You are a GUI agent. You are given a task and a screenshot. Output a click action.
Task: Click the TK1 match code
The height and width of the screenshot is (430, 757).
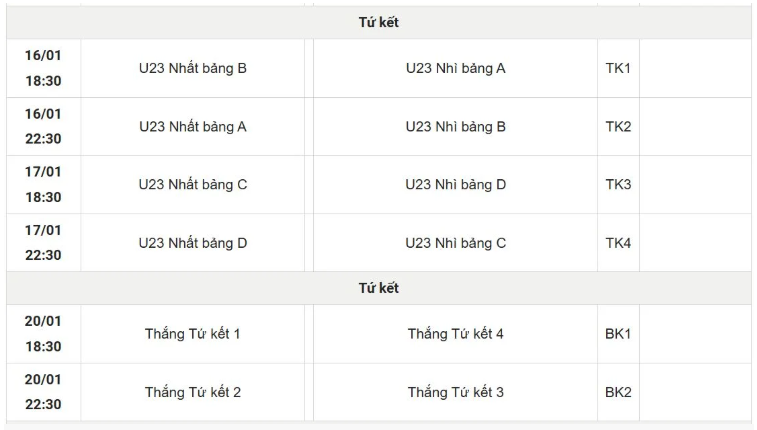click(618, 68)
